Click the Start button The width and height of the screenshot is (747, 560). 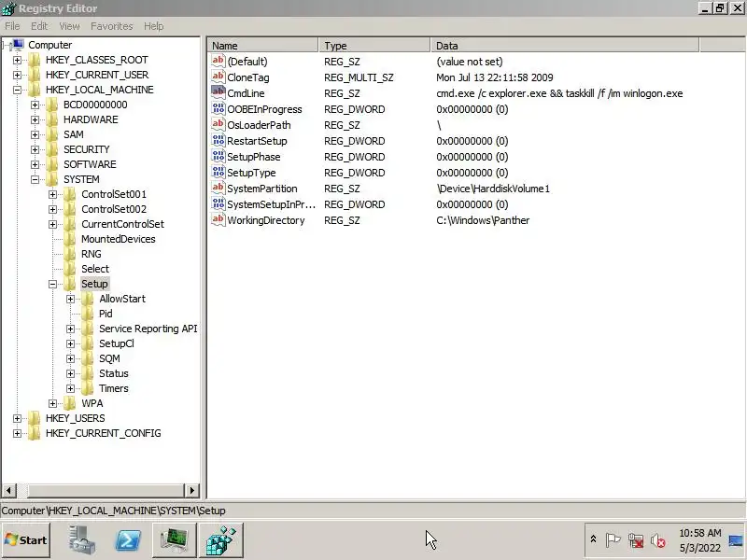click(26, 540)
